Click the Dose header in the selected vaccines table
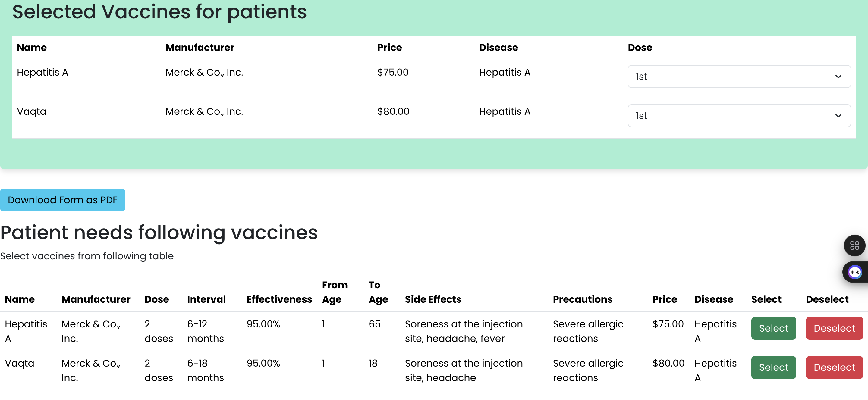Viewport: 868px width, 400px height. point(640,48)
